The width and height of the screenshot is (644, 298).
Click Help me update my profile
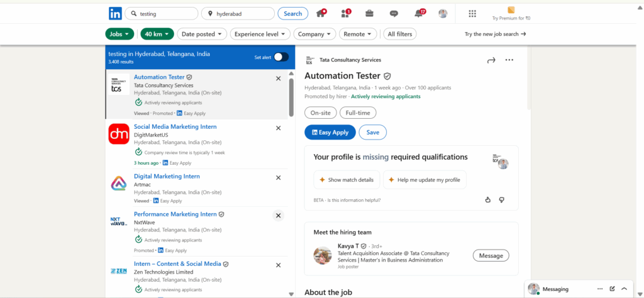425,180
